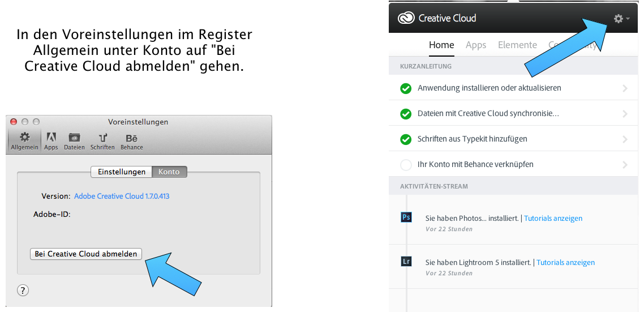Open Schriften preferences tab icon
Image resolution: width=644 pixels, height=312 pixels.
[x=102, y=138]
